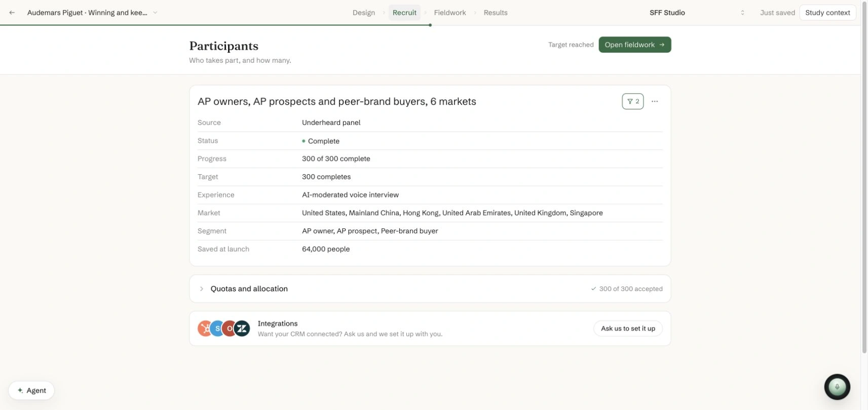The width and height of the screenshot is (868, 410).
Task: Click Ask us to set it up
Action: (x=628, y=329)
